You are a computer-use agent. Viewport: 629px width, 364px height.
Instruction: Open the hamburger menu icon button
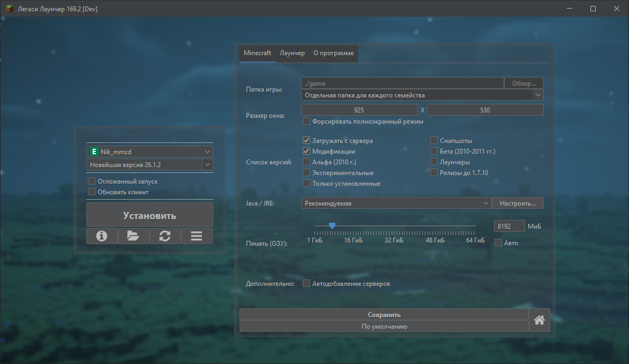(197, 236)
